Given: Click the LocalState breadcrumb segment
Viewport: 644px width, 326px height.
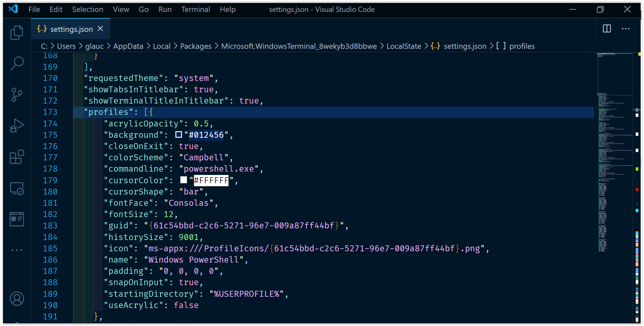Looking at the screenshot, I should (404, 46).
